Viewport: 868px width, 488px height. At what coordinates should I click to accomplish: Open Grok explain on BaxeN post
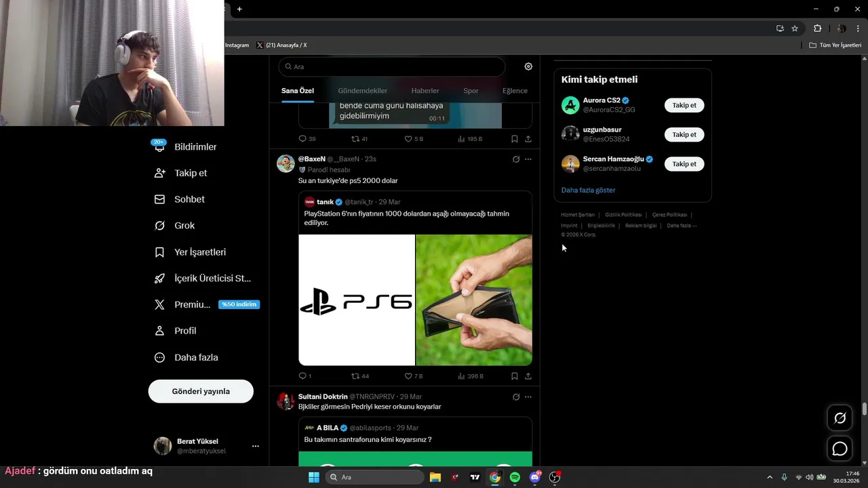(x=516, y=159)
